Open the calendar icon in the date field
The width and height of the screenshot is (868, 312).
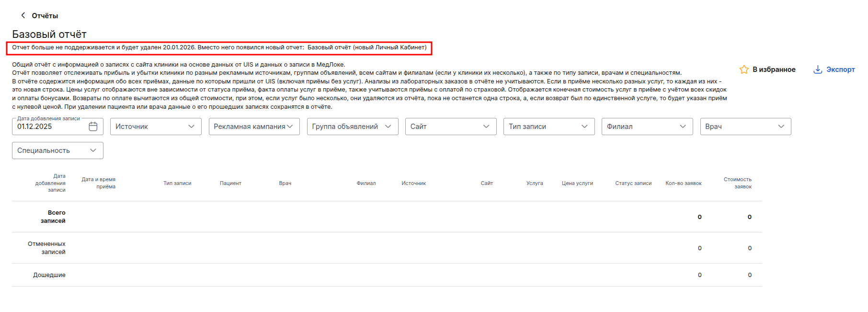pos(93,127)
